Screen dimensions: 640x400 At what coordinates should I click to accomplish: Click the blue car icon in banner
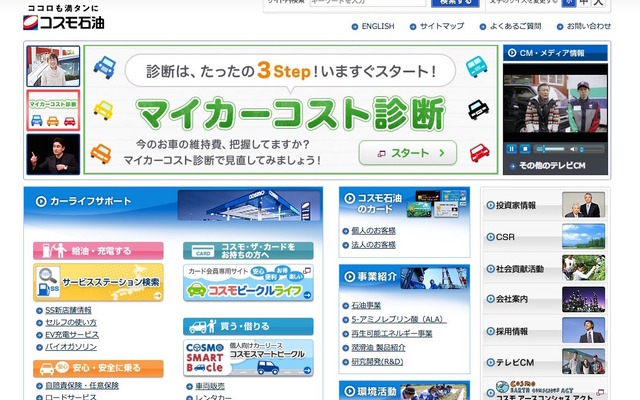point(105,67)
